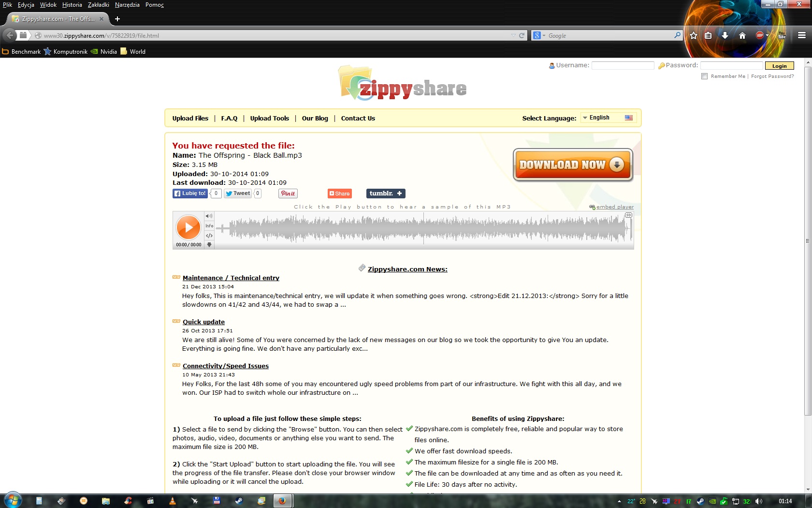Open the Pomoc menu

point(155,5)
